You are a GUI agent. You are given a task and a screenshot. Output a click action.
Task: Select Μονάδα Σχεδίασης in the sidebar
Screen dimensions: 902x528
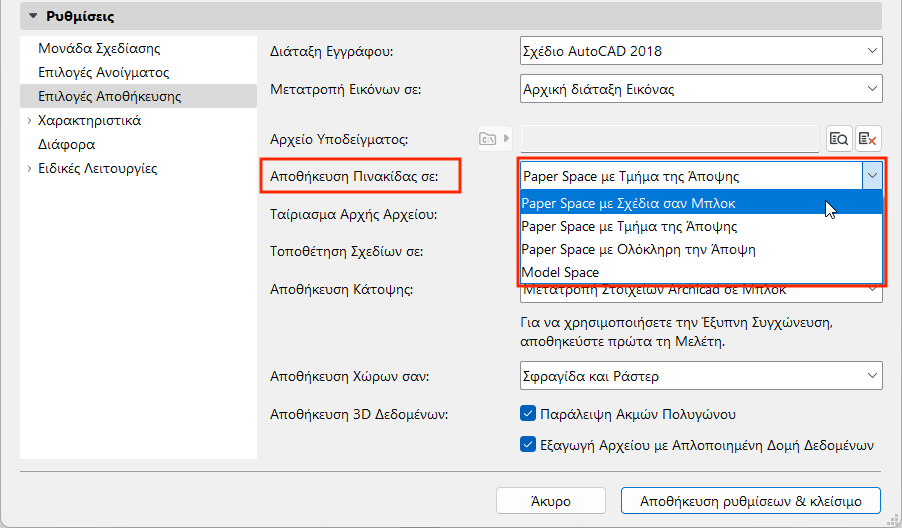[99, 48]
